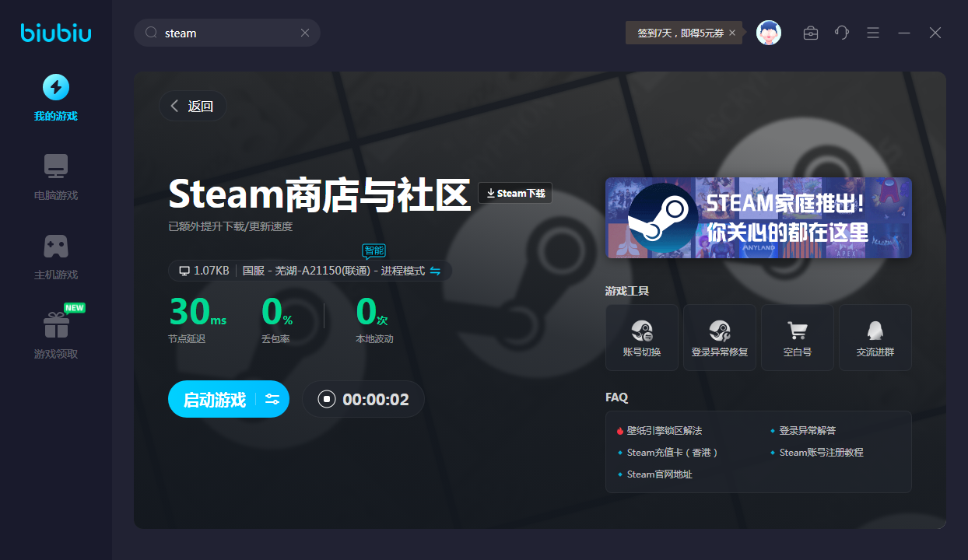
Task: Open Steam充值卡（香港）FAQ link
Action: [x=672, y=452]
